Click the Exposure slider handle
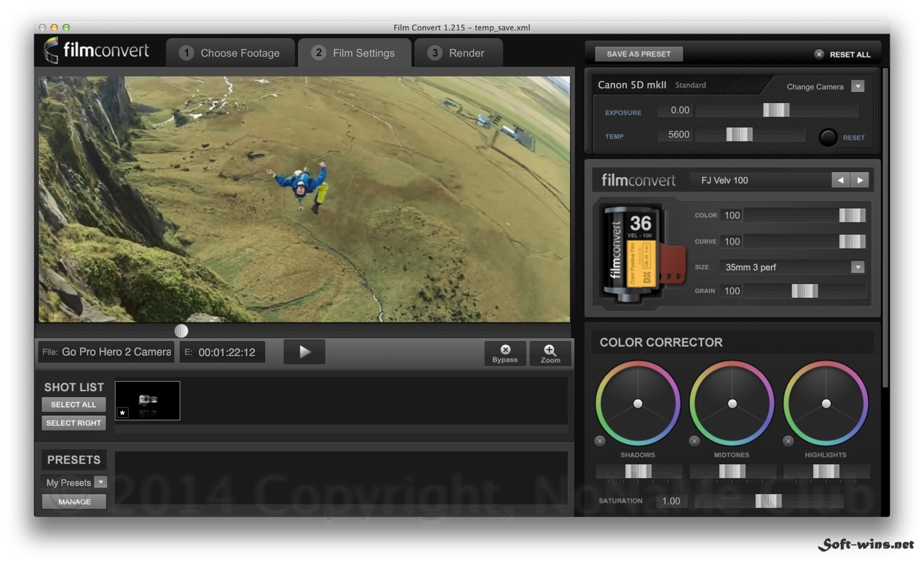Screen dimensions: 924x564 [x=776, y=110]
